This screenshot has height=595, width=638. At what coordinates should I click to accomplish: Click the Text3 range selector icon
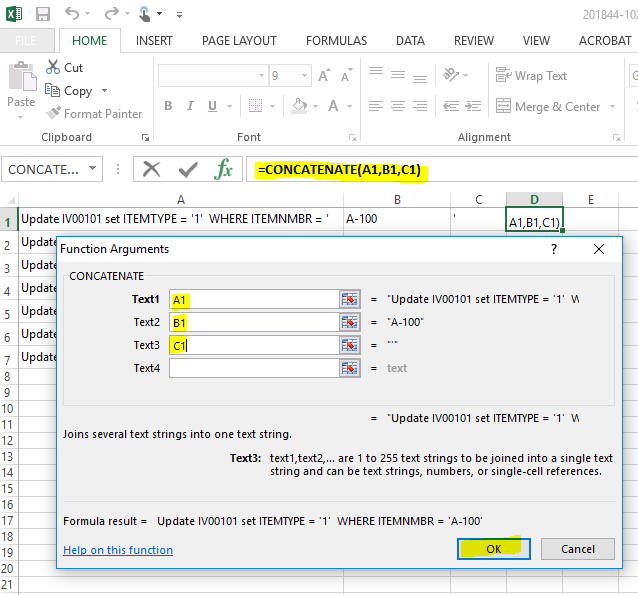coord(349,345)
